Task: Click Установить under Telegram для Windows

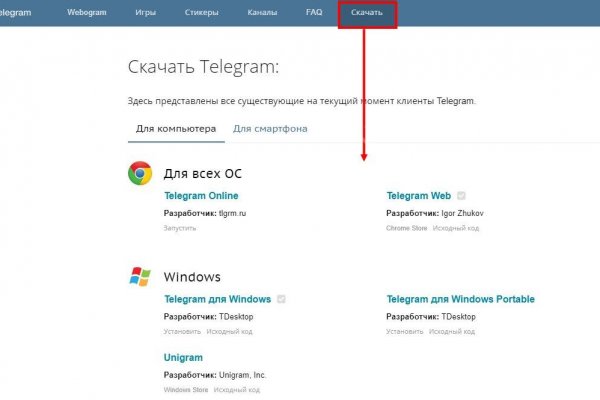Action: (x=182, y=331)
